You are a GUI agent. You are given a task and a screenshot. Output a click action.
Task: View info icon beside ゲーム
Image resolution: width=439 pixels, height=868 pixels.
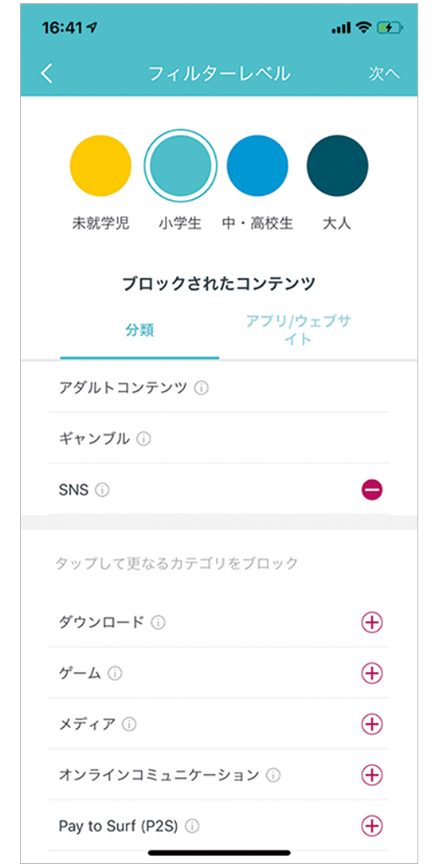(x=116, y=674)
